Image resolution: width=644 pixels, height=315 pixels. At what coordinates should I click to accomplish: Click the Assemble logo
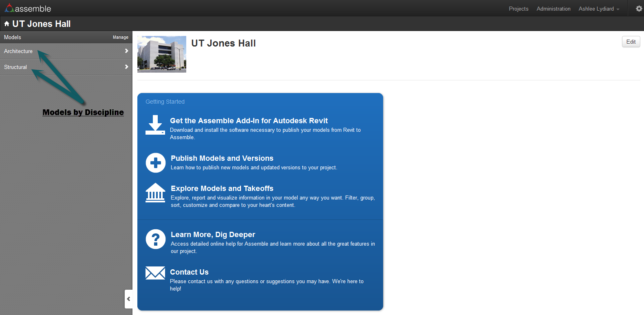(28, 8)
